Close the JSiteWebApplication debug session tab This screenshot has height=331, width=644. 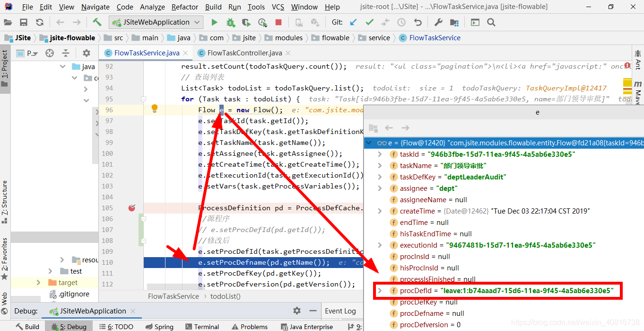click(133, 311)
